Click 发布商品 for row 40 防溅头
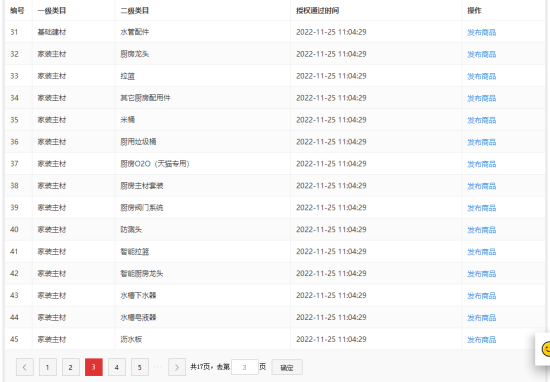Image resolution: width=550 pixels, height=382 pixels. [x=482, y=230]
